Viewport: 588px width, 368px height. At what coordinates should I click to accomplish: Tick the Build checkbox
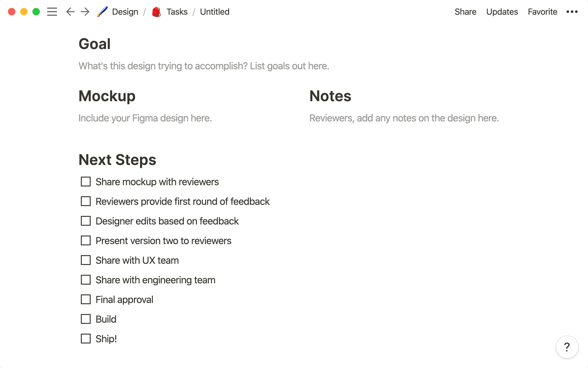click(85, 319)
